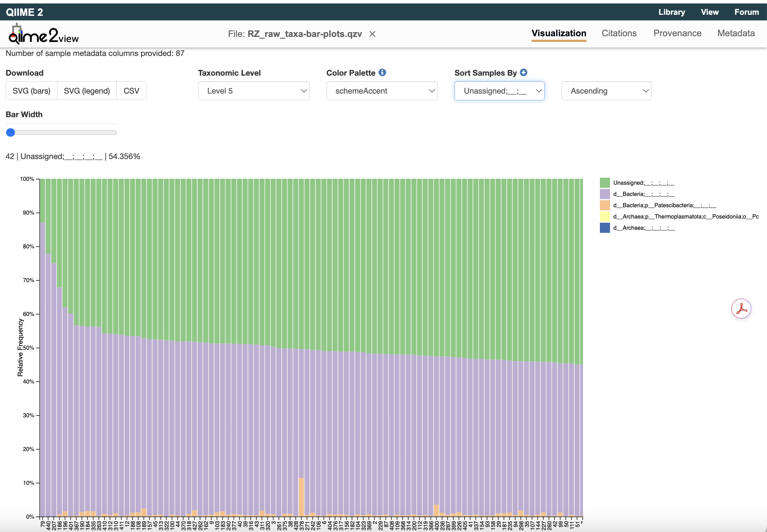Click the purple d__Bacteria legend swatch
The image size is (767, 532).
click(604, 194)
